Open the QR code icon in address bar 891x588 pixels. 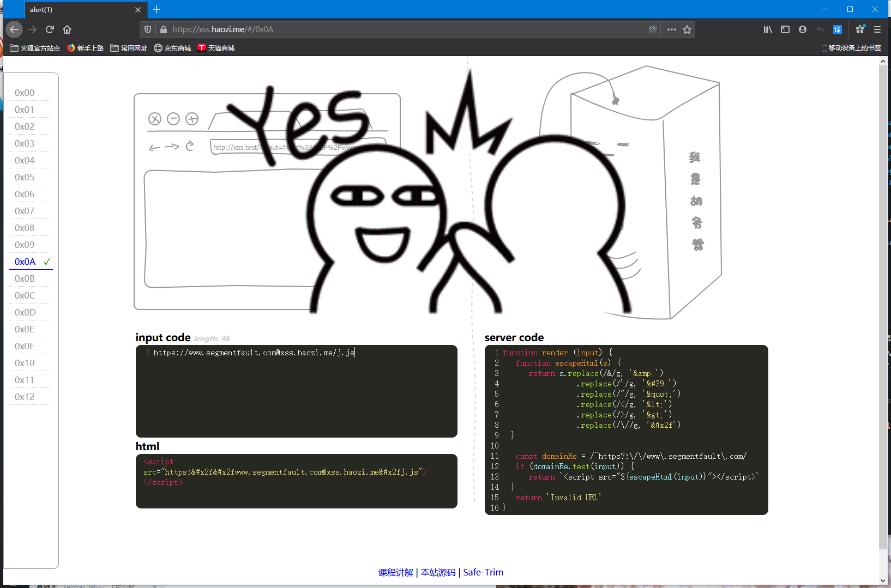coord(653,29)
